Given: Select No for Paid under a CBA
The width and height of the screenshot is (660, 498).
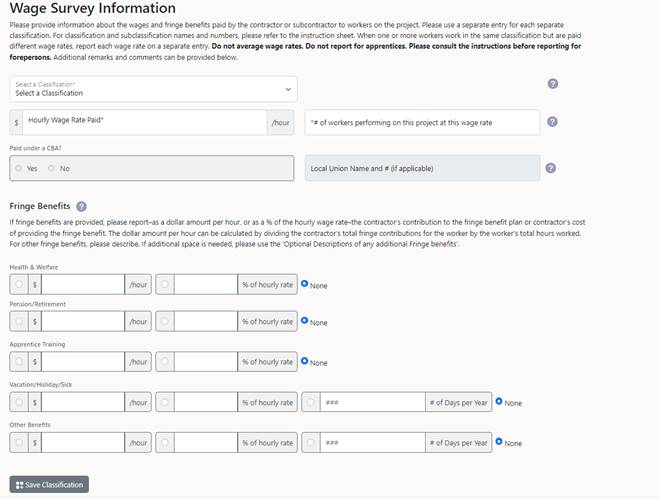Looking at the screenshot, I should 52,168.
